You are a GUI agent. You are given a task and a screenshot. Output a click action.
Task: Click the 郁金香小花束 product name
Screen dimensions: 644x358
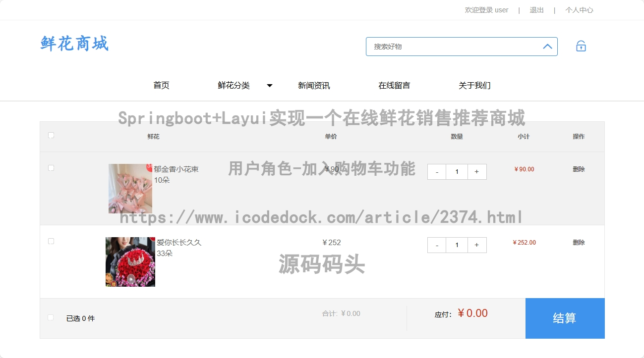coord(176,169)
